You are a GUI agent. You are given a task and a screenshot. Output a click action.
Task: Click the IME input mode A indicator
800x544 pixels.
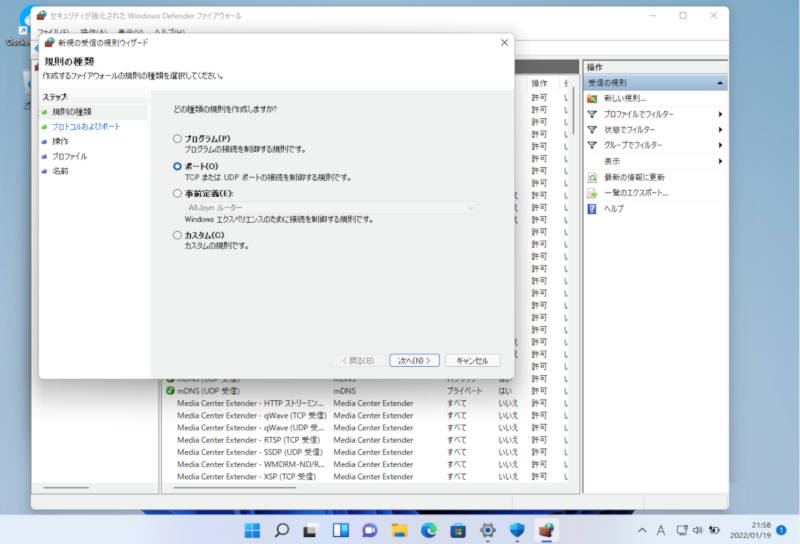(x=661, y=531)
